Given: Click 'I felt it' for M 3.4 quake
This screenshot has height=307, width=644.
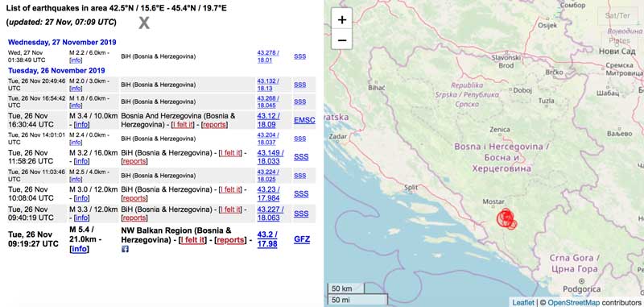Looking at the screenshot, I should (x=183, y=125).
